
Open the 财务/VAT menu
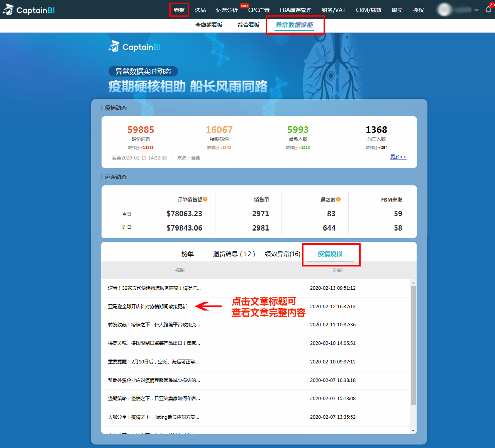point(334,10)
